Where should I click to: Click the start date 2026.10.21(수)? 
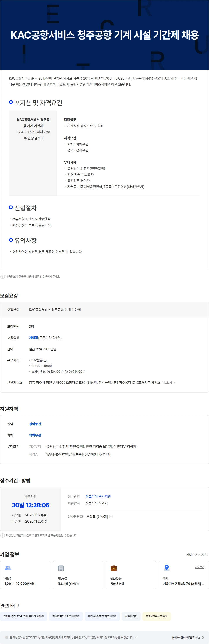(36, 515)
